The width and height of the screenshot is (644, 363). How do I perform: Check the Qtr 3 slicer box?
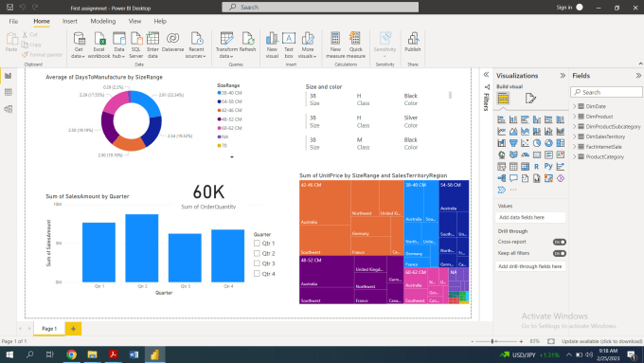coord(257,263)
